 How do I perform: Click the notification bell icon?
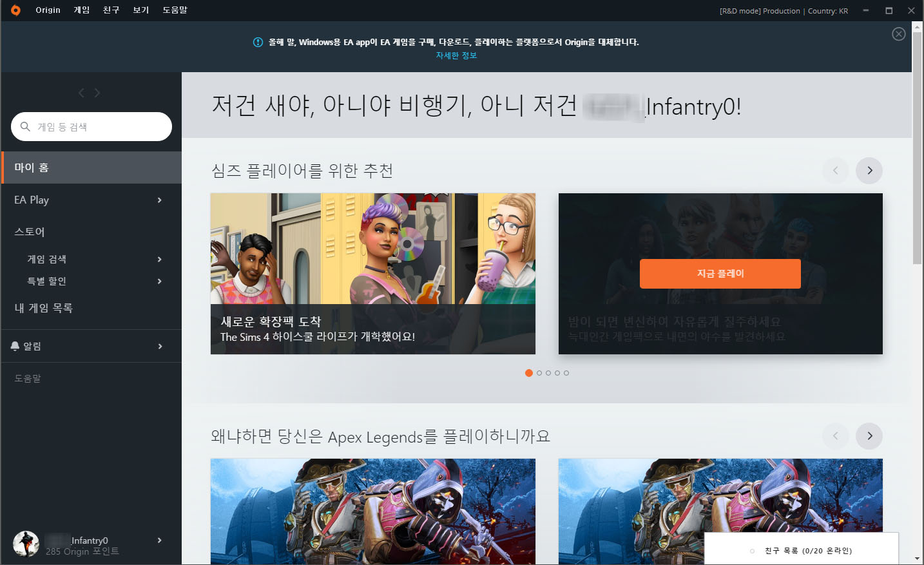15,346
